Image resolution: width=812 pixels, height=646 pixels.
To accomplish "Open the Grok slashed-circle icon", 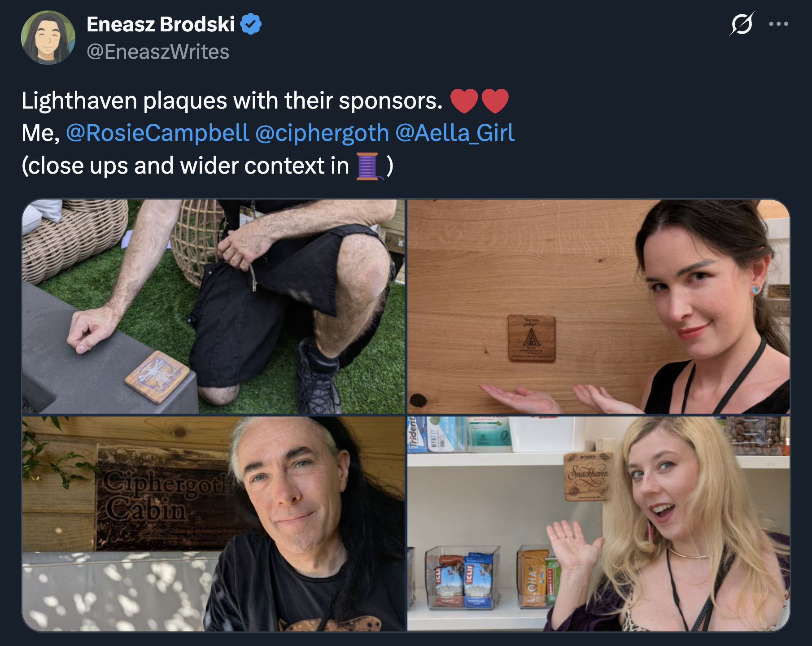I will pos(741,24).
